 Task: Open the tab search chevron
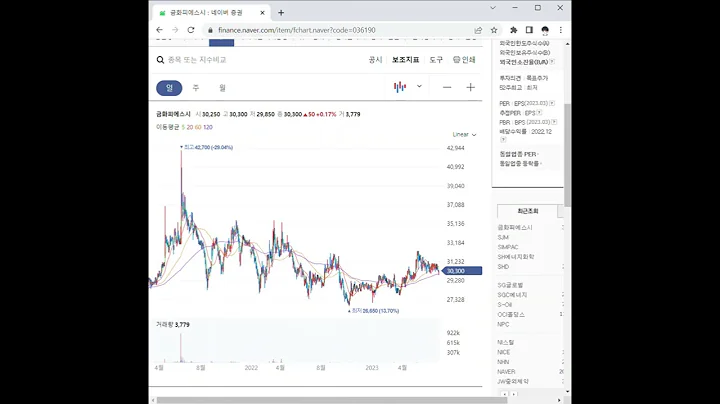click(493, 8)
